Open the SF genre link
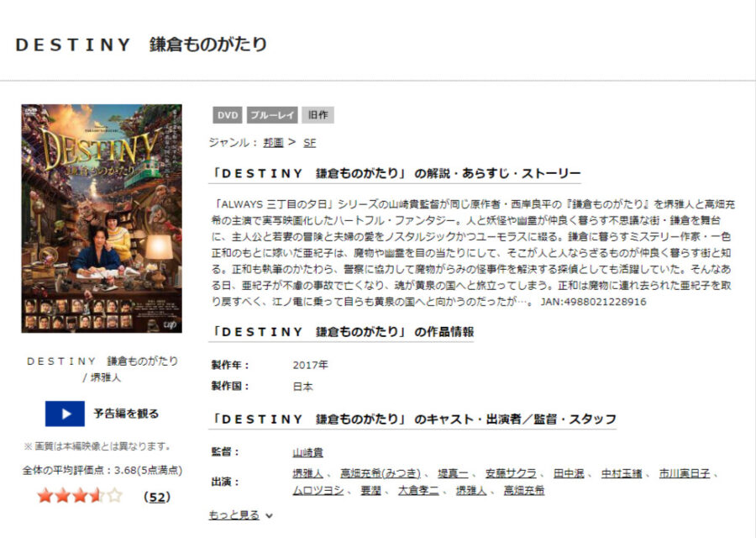 (309, 142)
